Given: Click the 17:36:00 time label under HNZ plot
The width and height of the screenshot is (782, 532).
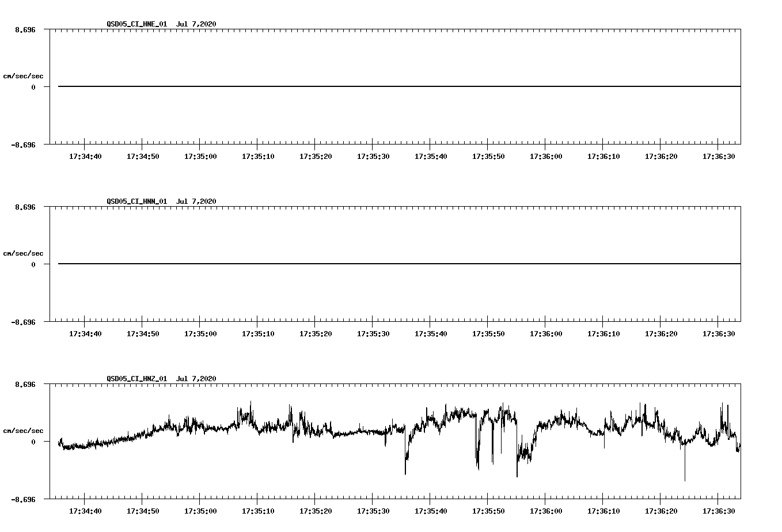Looking at the screenshot, I should pyautogui.click(x=546, y=511).
